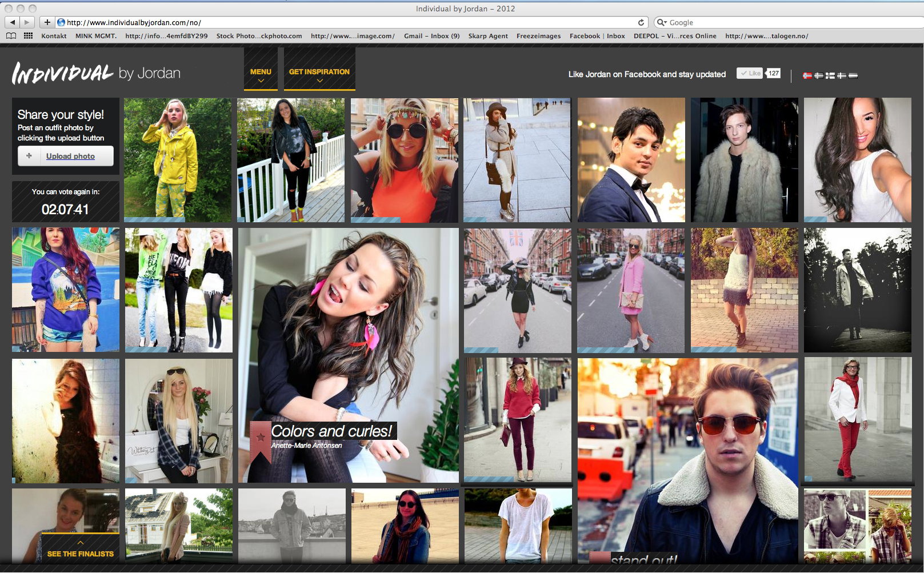Select the Norwegian flag language icon
Viewport: 924px width, 573px height.
tap(807, 75)
